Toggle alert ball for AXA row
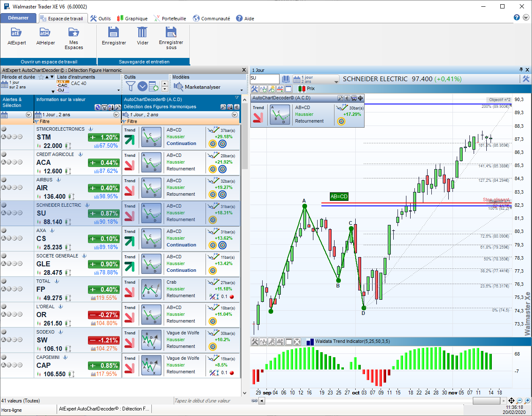 coord(4,230)
